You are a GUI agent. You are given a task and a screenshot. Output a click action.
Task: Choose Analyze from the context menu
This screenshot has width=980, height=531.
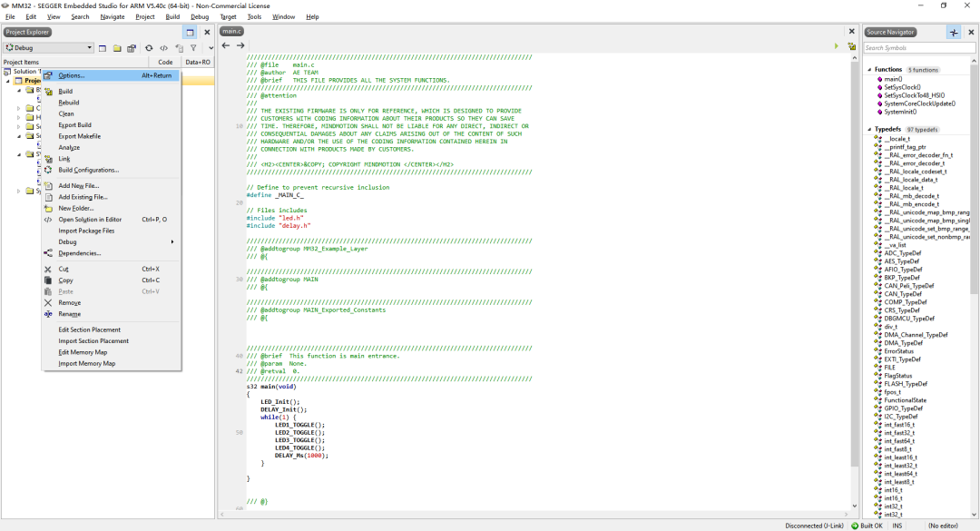pyautogui.click(x=112, y=148)
